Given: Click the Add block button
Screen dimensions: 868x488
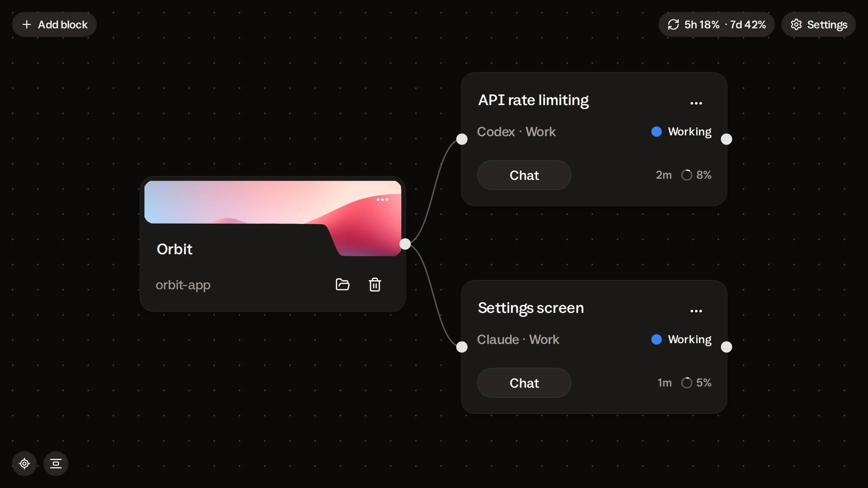Looking at the screenshot, I should coord(54,24).
